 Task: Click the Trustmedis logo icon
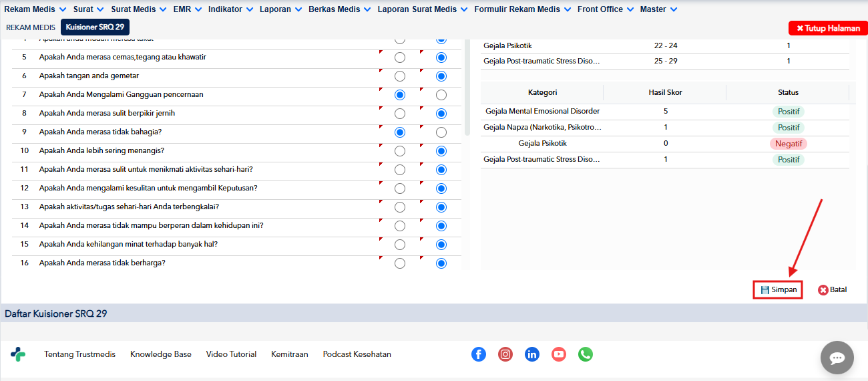point(18,354)
